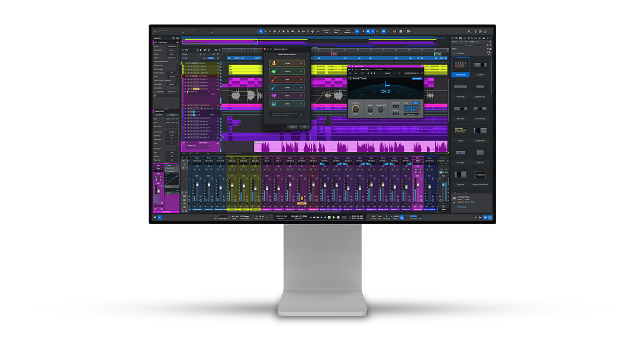Toggle the Bass stem option
Viewport: 644px width, 338px height.
pos(287,79)
